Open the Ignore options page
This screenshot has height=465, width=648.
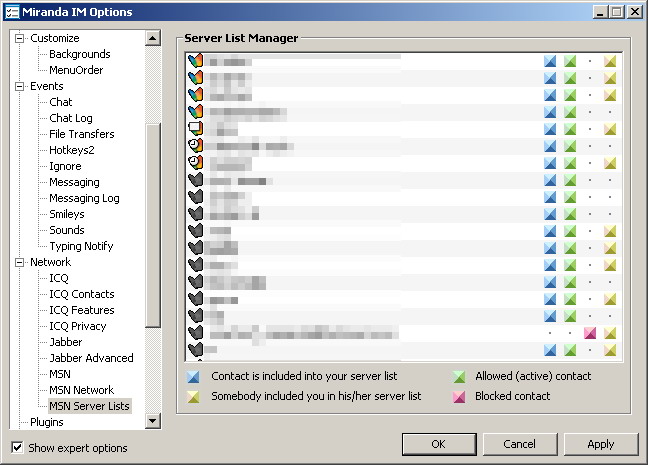(x=65, y=166)
